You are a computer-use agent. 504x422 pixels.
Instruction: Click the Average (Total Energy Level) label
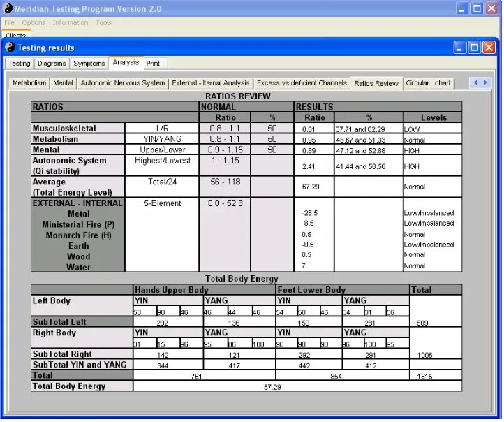pyautogui.click(x=72, y=187)
